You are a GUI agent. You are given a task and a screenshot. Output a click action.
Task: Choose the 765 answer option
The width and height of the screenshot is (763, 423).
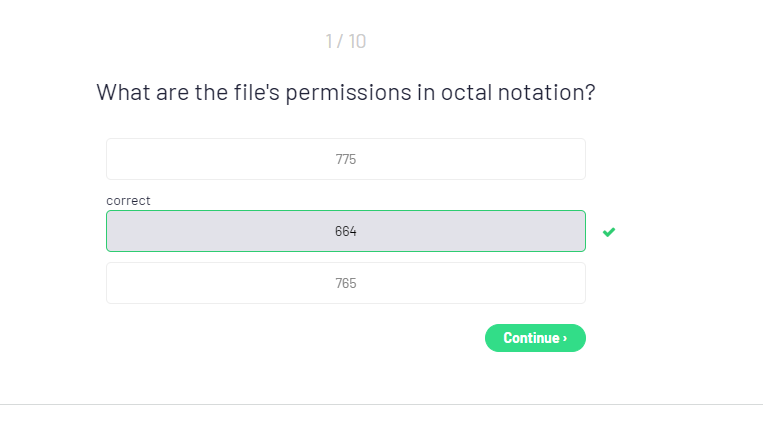coord(345,283)
